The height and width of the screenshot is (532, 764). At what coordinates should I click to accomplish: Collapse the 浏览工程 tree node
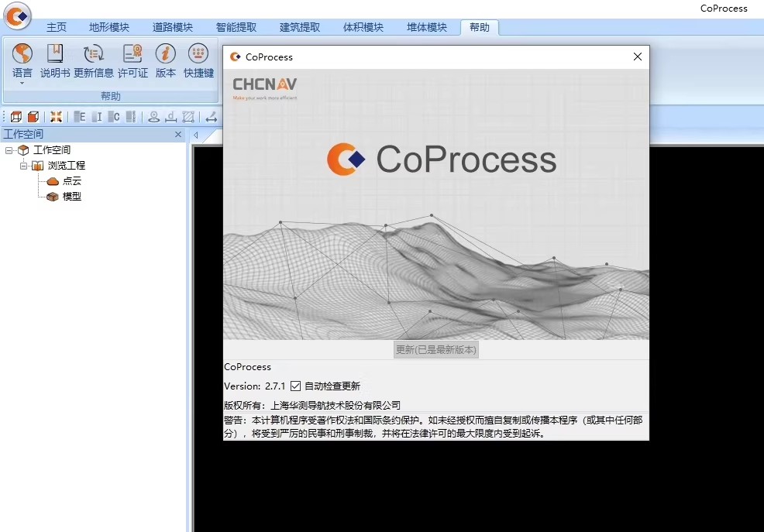point(23,166)
